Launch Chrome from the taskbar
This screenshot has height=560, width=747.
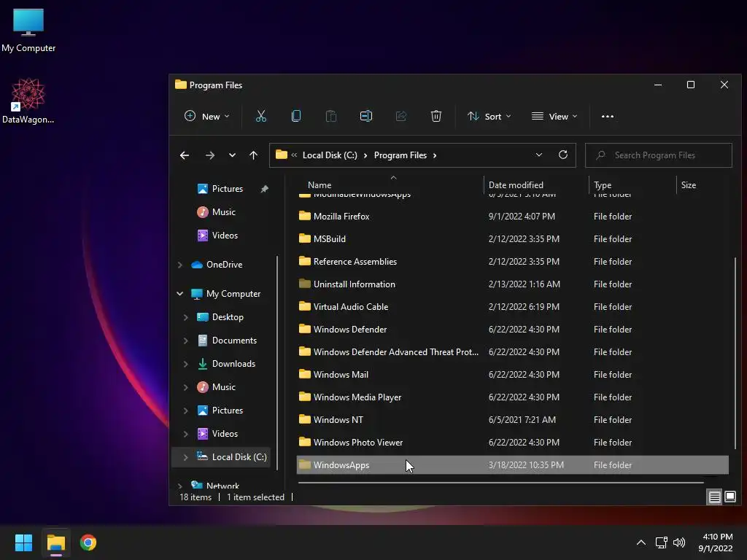click(x=88, y=542)
